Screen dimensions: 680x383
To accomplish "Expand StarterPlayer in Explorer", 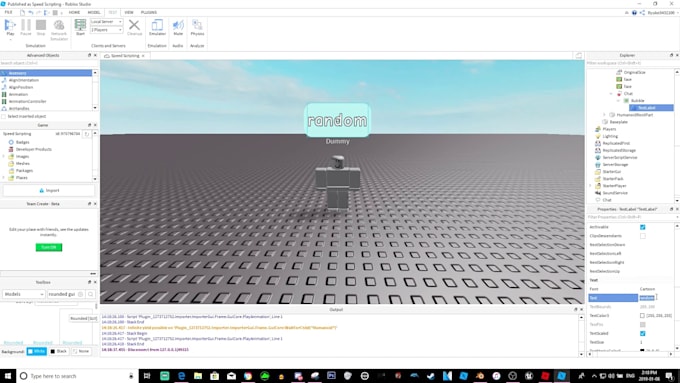I will (590, 186).
